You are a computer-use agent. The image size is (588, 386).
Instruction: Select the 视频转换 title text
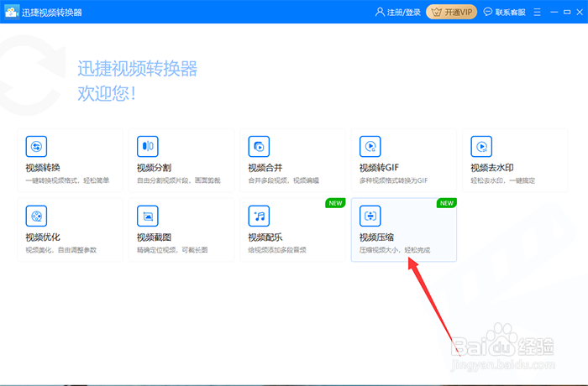coord(43,168)
